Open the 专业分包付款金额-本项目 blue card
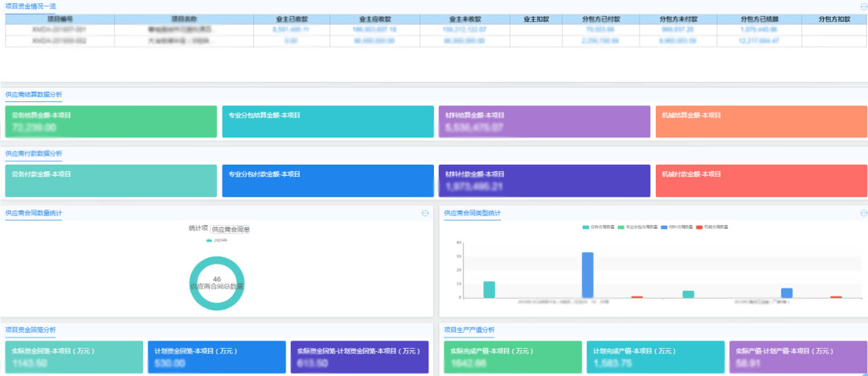868x376 pixels. coord(327,181)
